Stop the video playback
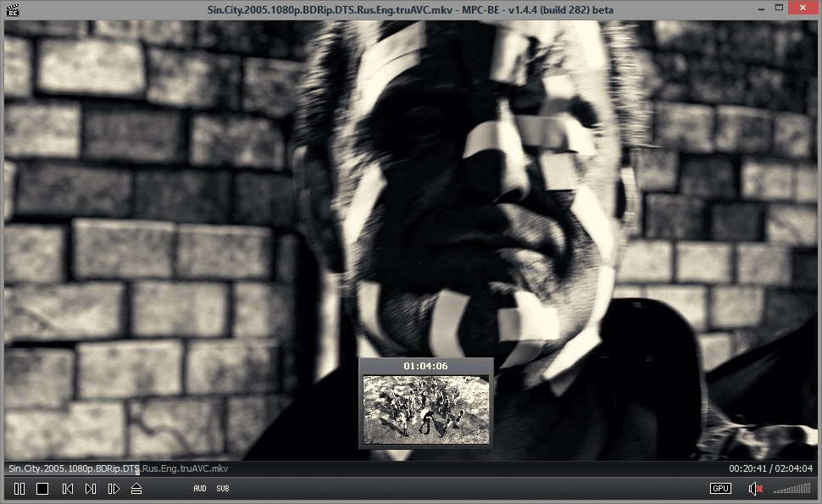The width and height of the screenshot is (822, 504). pyautogui.click(x=42, y=489)
